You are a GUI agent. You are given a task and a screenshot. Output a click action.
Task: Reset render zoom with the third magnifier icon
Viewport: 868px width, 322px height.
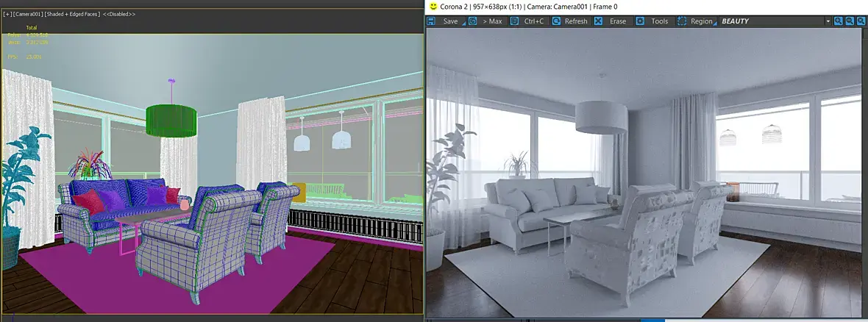coord(860,21)
